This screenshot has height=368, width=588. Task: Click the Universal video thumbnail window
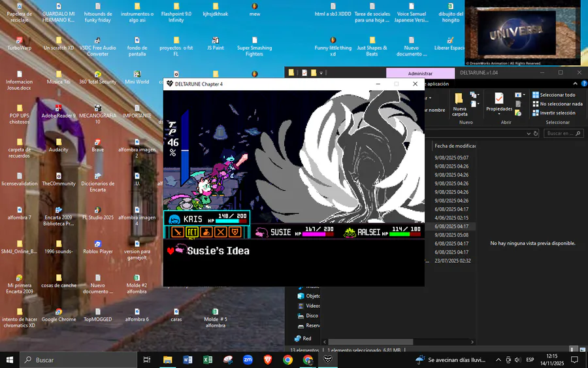pos(522,33)
